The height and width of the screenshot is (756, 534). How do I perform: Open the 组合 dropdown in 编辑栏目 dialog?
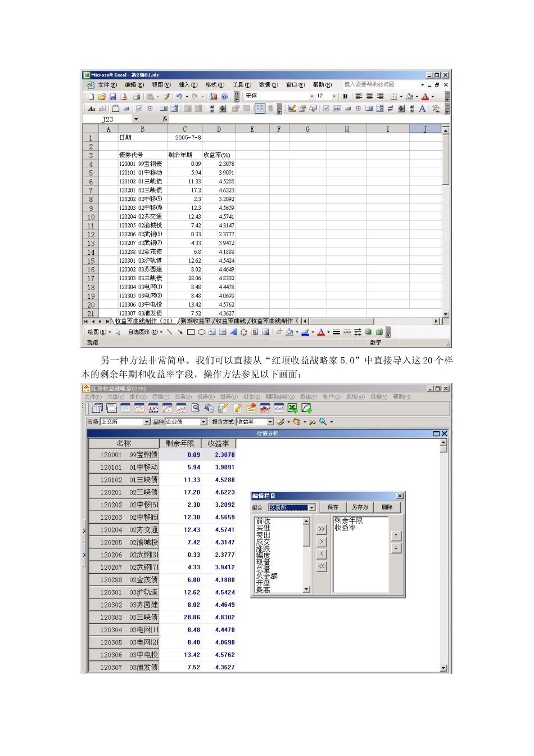311,507
